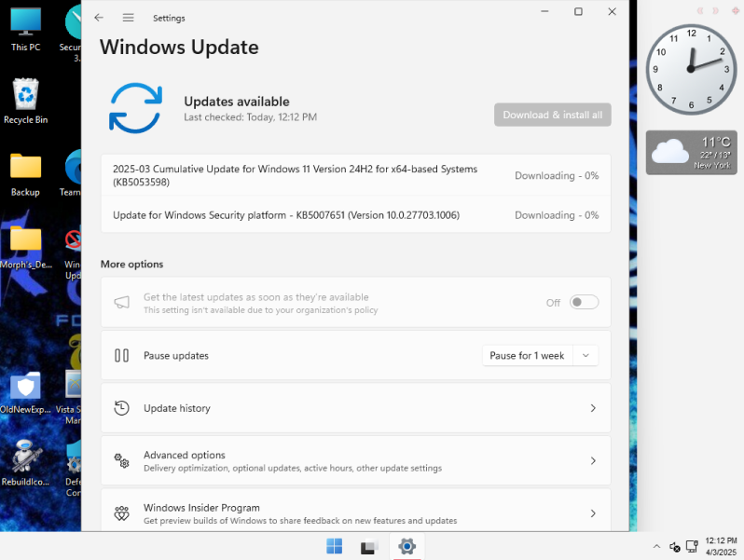Viewport: 744px width, 560px height.
Task: Click the Pause updates label
Action: click(x=176, y=356)
